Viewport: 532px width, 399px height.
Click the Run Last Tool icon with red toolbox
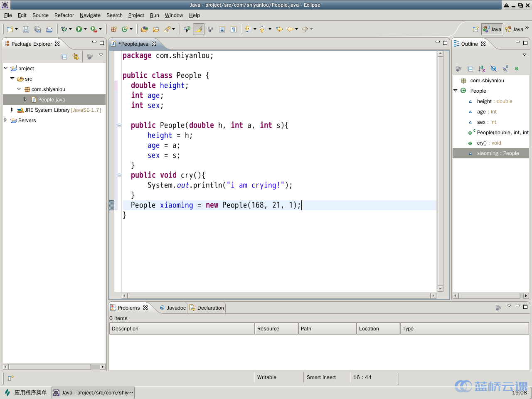[x=94, y=29]
